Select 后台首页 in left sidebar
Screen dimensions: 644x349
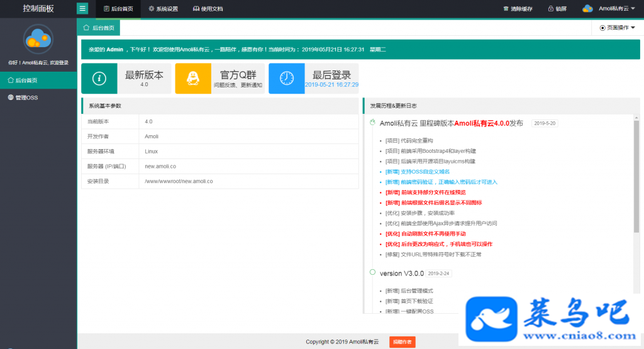(38, 80)
